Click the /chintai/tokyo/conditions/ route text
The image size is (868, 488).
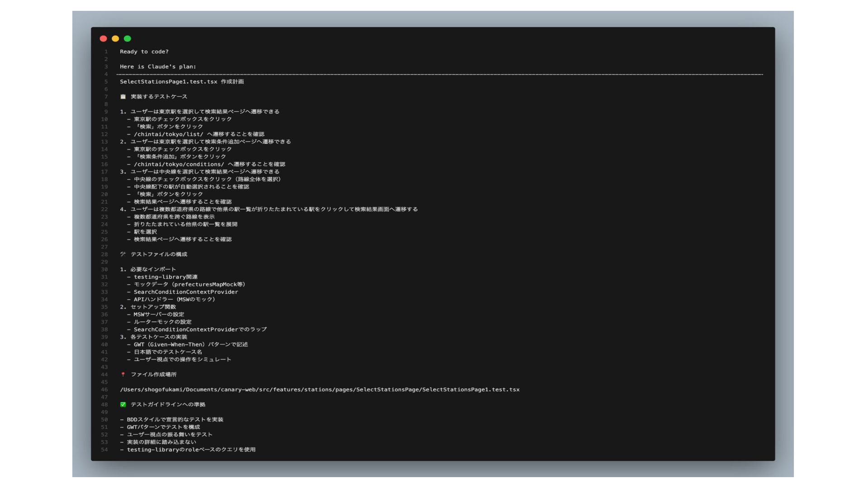coord(179,164)
